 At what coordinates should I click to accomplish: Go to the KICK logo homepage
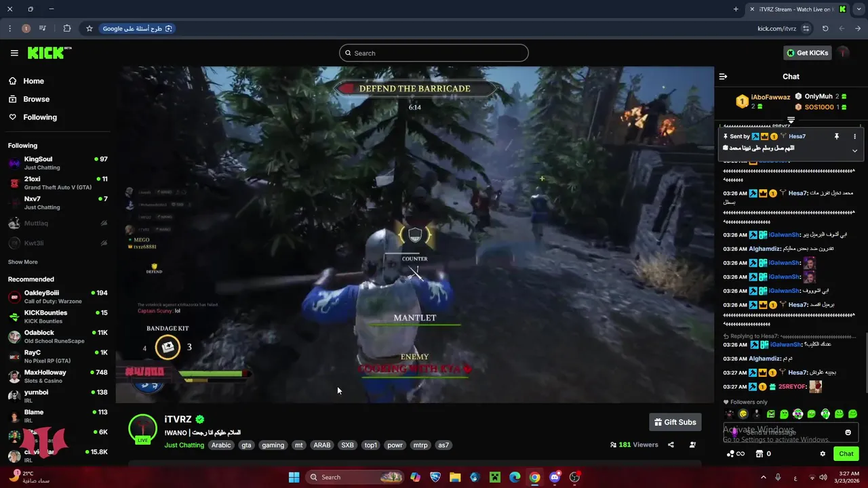(x=49, y=53)
